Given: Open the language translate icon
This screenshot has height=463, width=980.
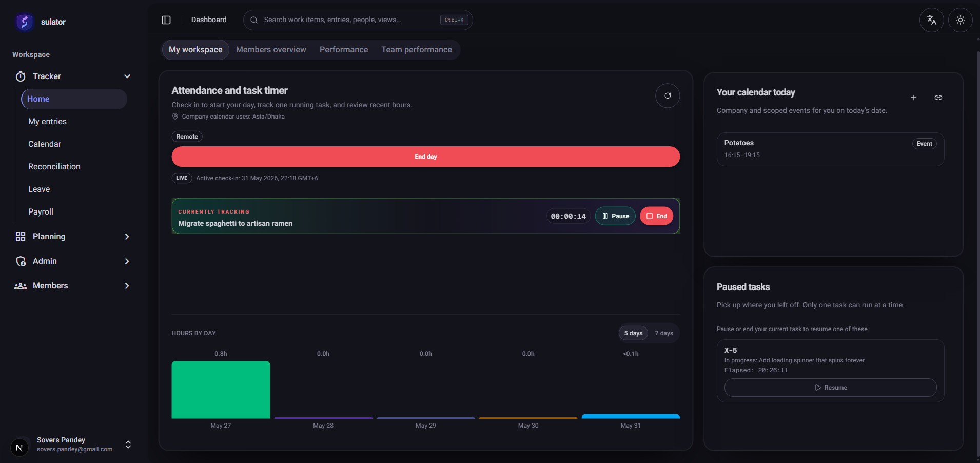Looking at the screenshot, I should pyautogui.click(x=932, y=20).
